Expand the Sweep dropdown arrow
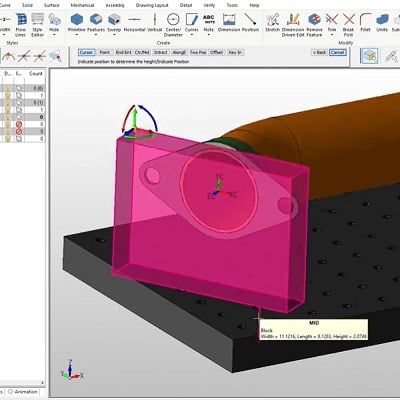The width and height of the screenshot is (400, 400). click(114, 35)
